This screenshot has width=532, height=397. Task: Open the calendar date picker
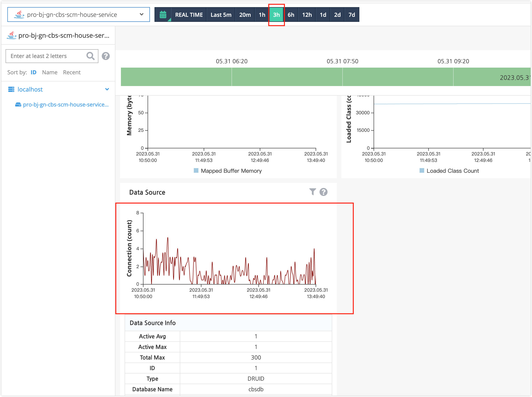click(x=163, y=14)
